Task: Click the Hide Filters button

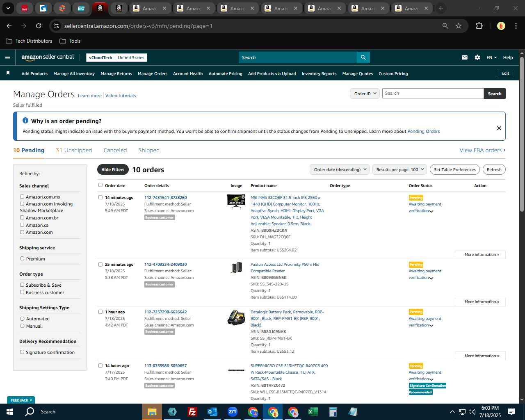Action: [113, 169]
